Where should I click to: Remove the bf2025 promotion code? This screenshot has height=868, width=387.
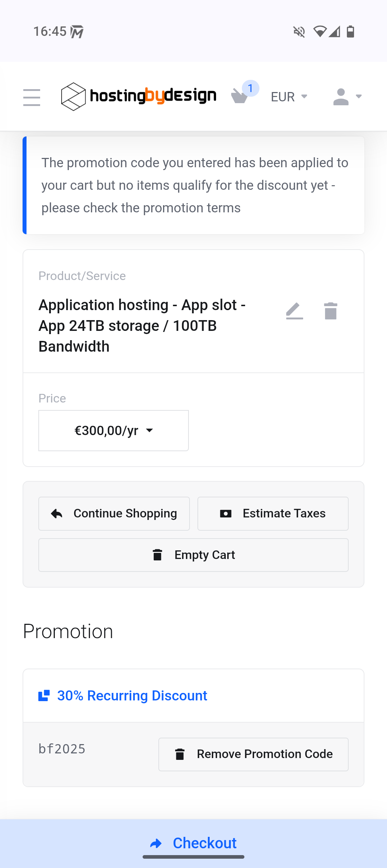[x=253, y=754]
